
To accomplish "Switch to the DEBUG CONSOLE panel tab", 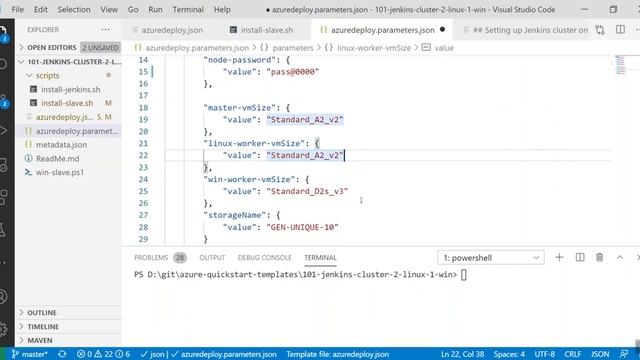I will tap(264, 258).
